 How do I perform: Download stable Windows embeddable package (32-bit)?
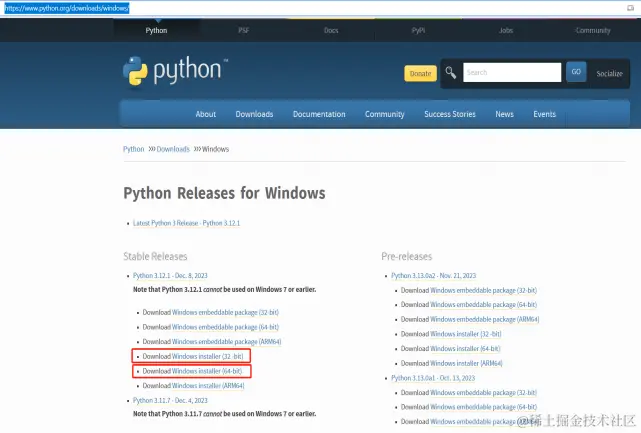225,312
